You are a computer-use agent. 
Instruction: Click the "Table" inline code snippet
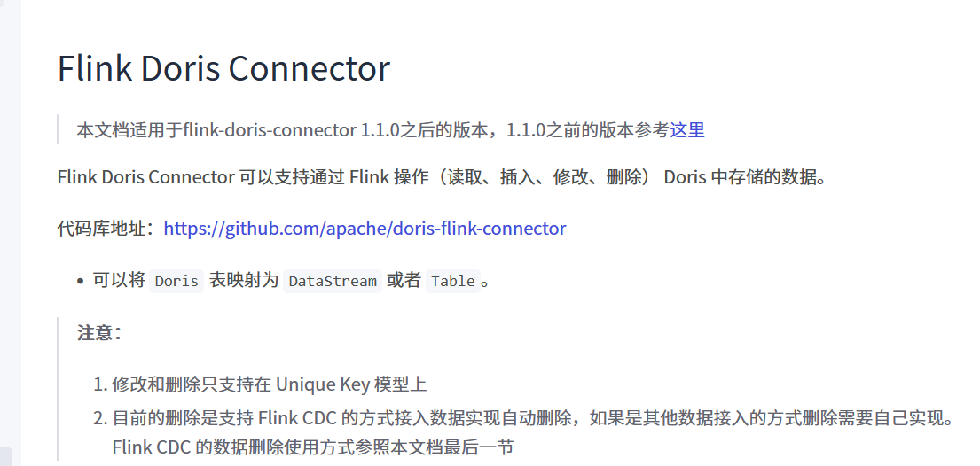[x=452, y=282]
